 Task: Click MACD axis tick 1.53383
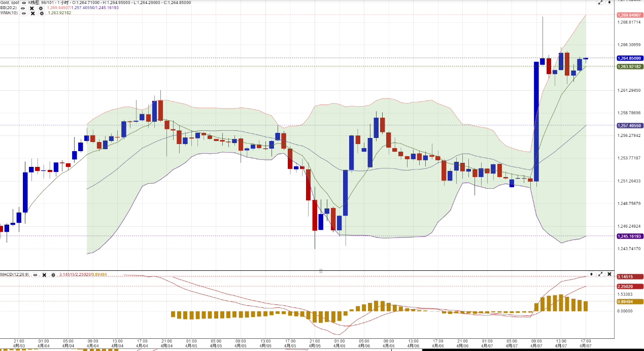[x=625, y=294]
